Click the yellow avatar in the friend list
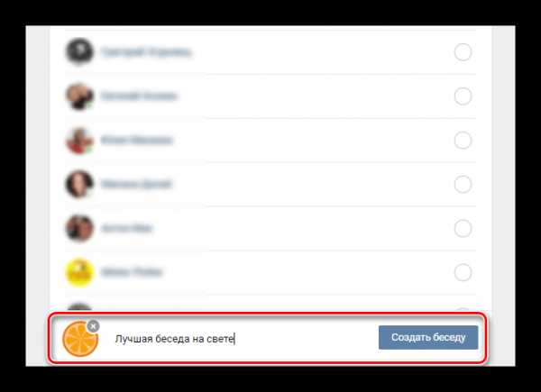Screen dimensions: 541x392 click(x=79, y=272)
